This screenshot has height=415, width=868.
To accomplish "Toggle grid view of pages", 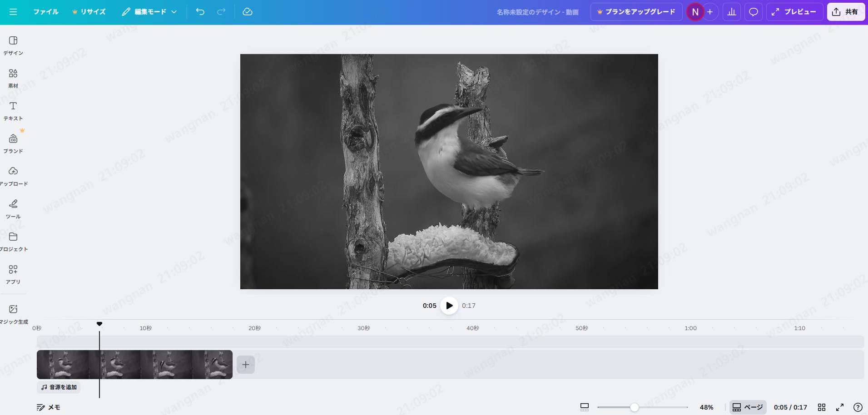I will (x=822, y=407).
